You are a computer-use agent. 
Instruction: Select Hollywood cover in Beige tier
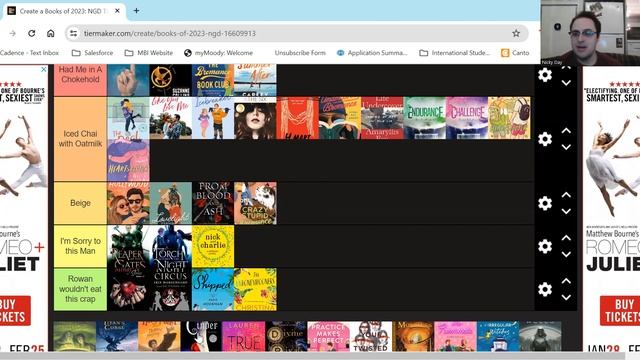[128, 203]
